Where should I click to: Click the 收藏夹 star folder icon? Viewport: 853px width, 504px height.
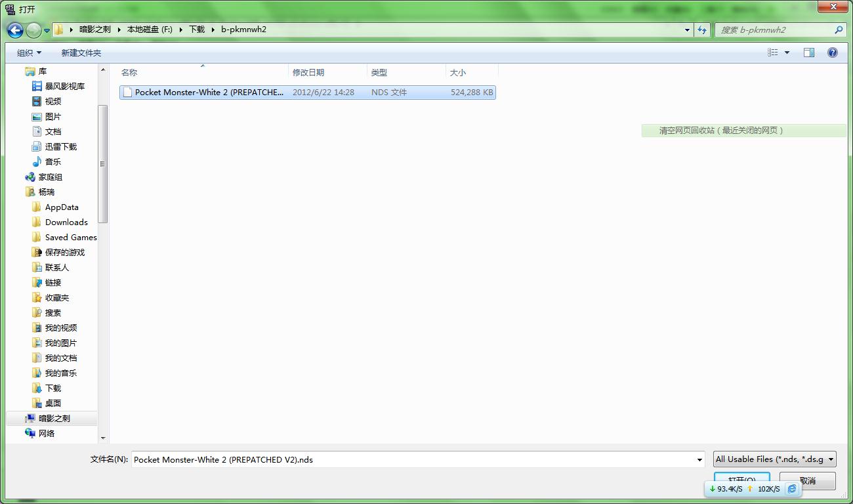tap(37, 297)
